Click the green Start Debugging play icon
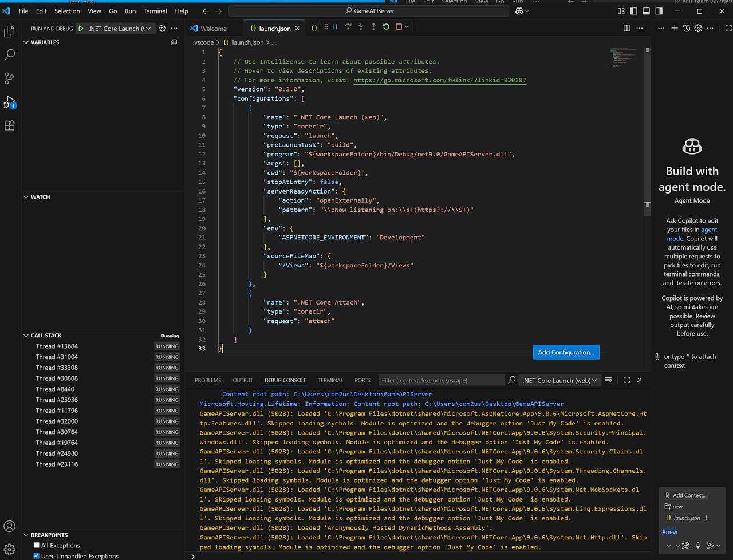Viewport: 733px width, 560px height. [x=81, y=29]
